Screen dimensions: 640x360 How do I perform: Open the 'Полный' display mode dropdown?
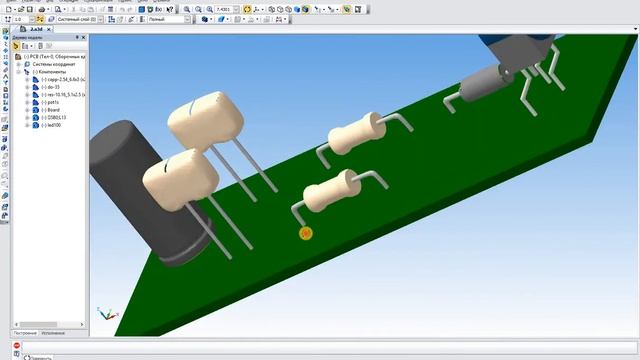187,19
